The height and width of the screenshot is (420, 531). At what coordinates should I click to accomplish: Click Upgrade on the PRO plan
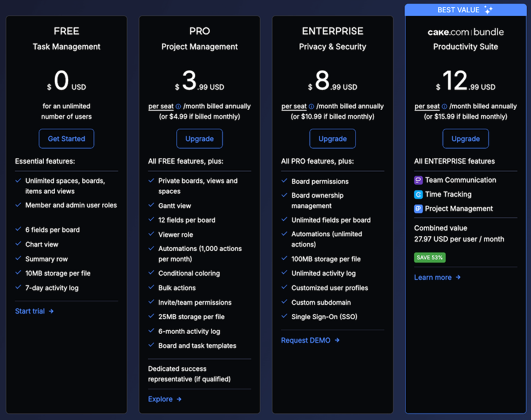click(x=199, y=139)
